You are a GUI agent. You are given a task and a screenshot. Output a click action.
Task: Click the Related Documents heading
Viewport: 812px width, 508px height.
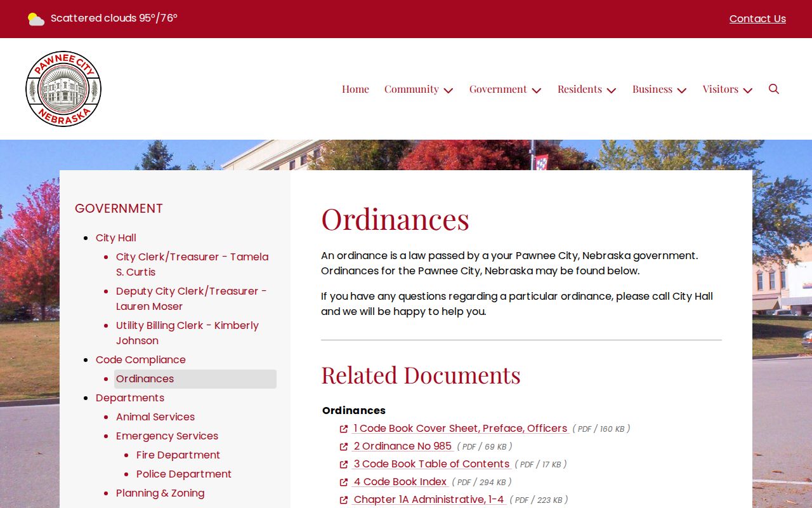[x=421, y=375]
